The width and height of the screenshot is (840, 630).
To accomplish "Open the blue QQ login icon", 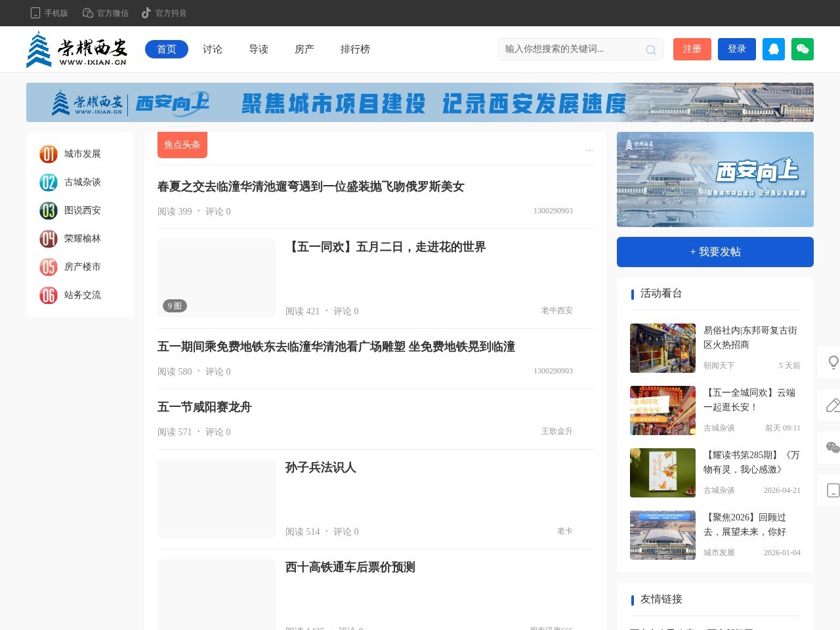I will click(774, 49).
